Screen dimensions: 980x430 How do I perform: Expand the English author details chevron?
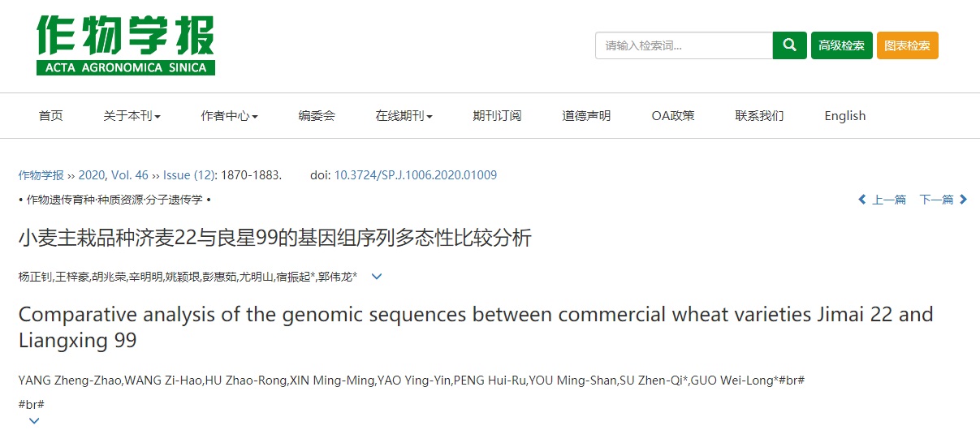coord(34,420)
